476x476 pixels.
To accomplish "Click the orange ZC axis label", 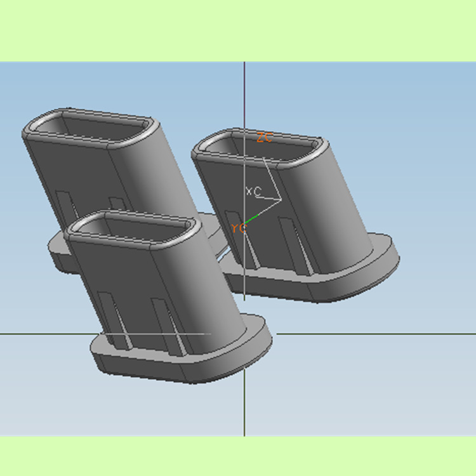I will click(264, 138).
